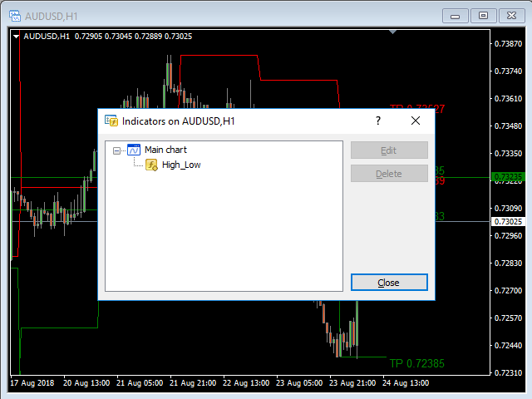Viewport: 532px width, 399px height.
Task: Click the TP 0.72385 label
Action: pos(417,364)
